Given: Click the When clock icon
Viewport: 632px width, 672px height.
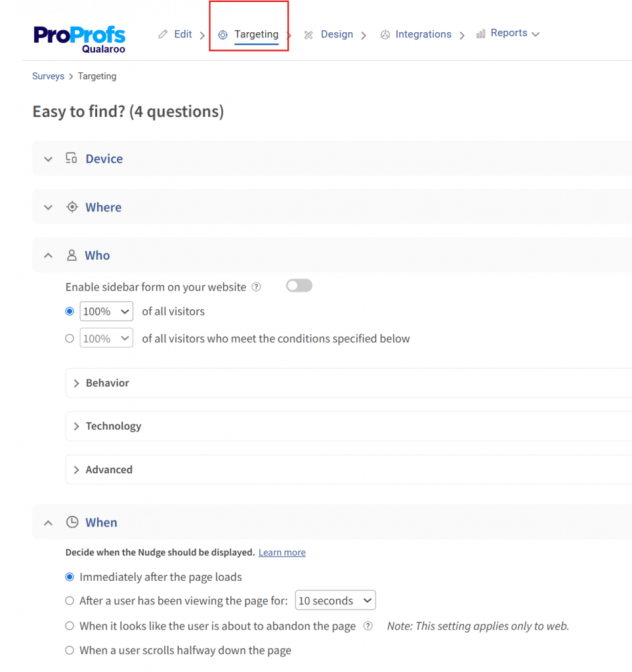Looking at the screenshot, I should click(72, 522).
